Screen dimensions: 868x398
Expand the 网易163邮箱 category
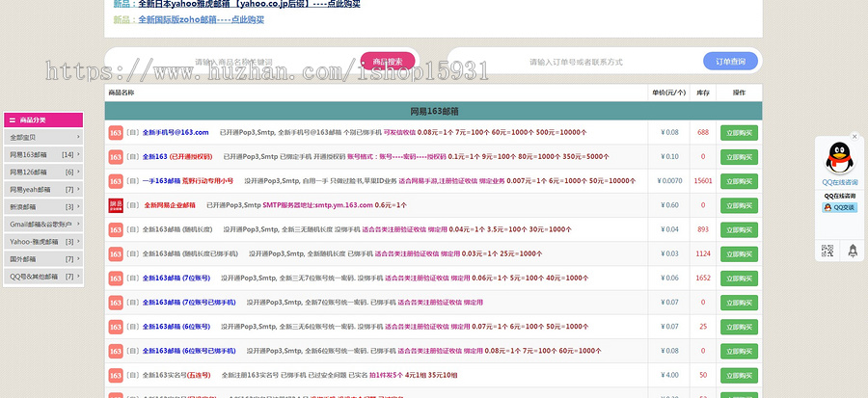(41, 155)
